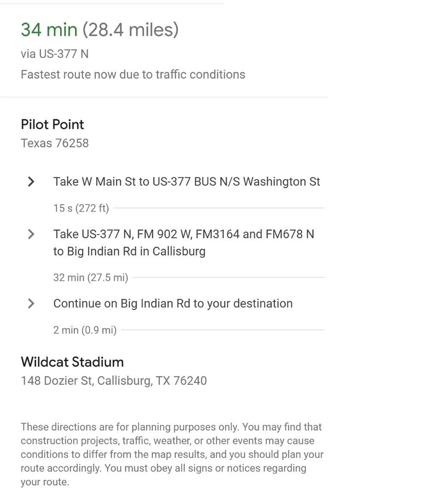The image size is (448, 497).
Task: Expand the Continue on Big Indian Rd chevron
Action: tap(31, 304)
